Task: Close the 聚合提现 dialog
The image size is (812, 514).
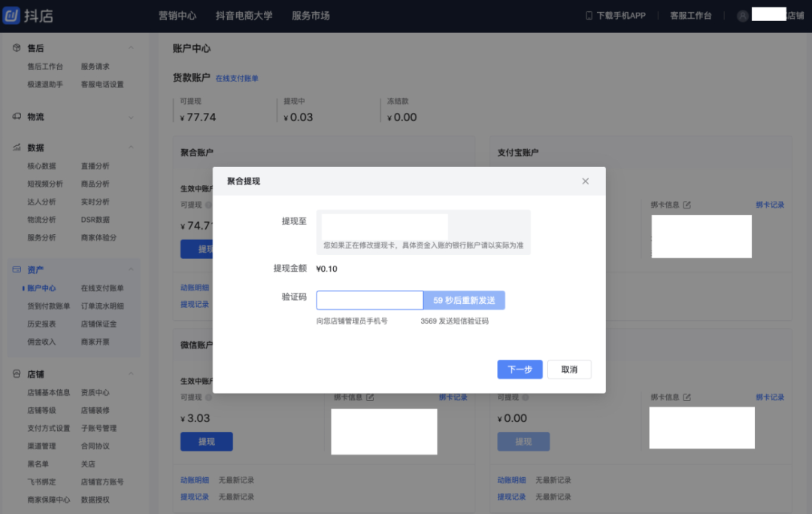Action: pos(585,181)
